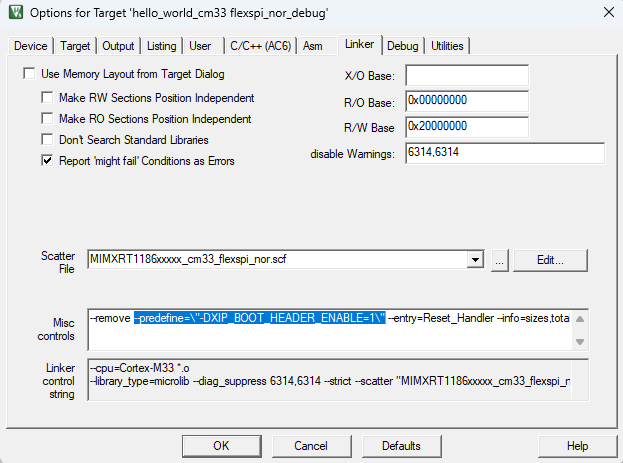Switch to the Device tab
This screenshot has width=623, height=463.
click(30, 46)
